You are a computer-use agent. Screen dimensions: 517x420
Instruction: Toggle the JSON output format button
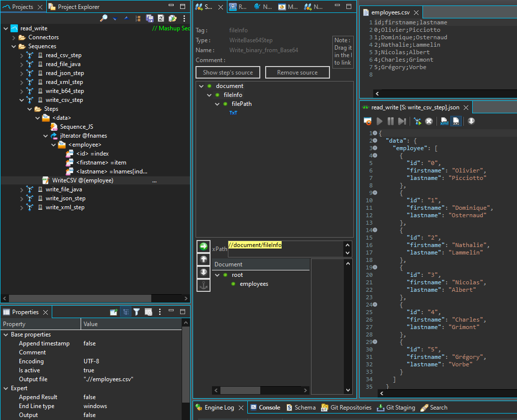pyautogui.click(x=456, y=121)
